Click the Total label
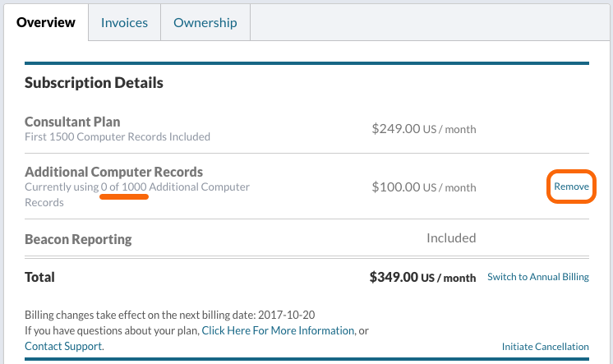The image size is (613, 364). point(39,277)
